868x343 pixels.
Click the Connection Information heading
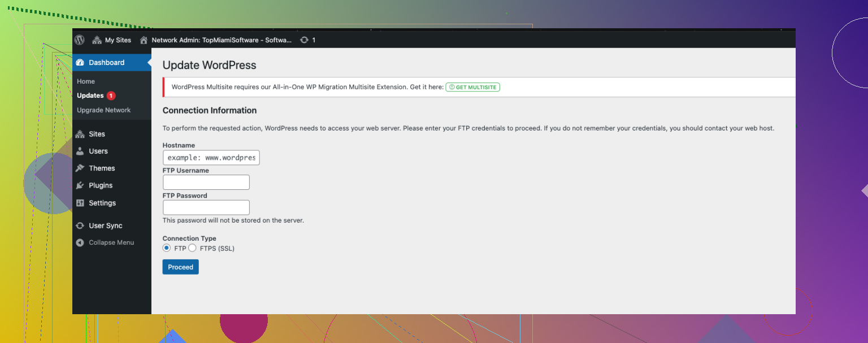pyautogui.click(x=210, y=110)
